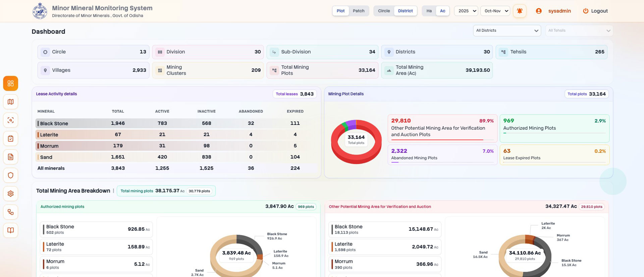The height and width of the screenshot is (277, 644).
Task: Open the All Districts dropdown
Action: pyautogui.click(x=507, y=31)
